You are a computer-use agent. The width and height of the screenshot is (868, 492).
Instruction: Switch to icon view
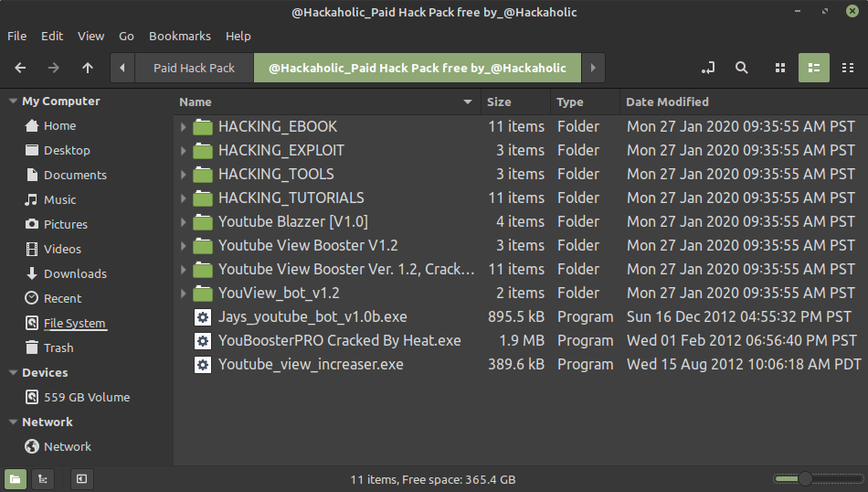[780, 69]
